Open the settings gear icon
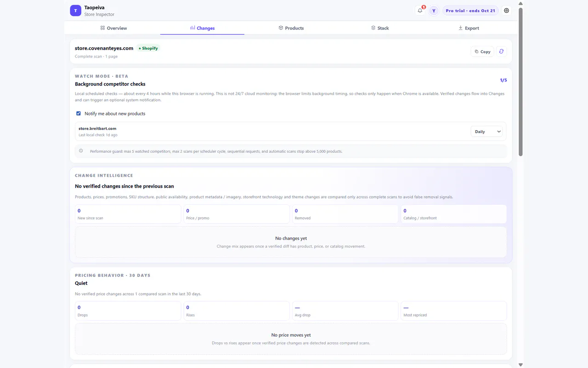This screenshot has height=368, width=588. click(x=507, y=11)
